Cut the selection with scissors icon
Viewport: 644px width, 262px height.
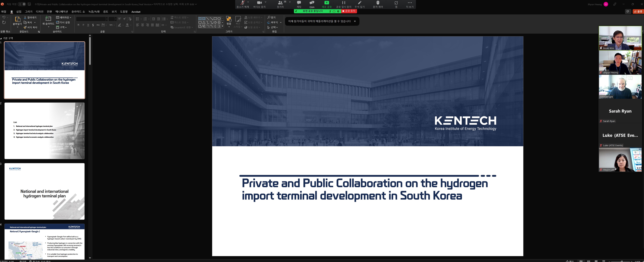(x=30, y=17)
